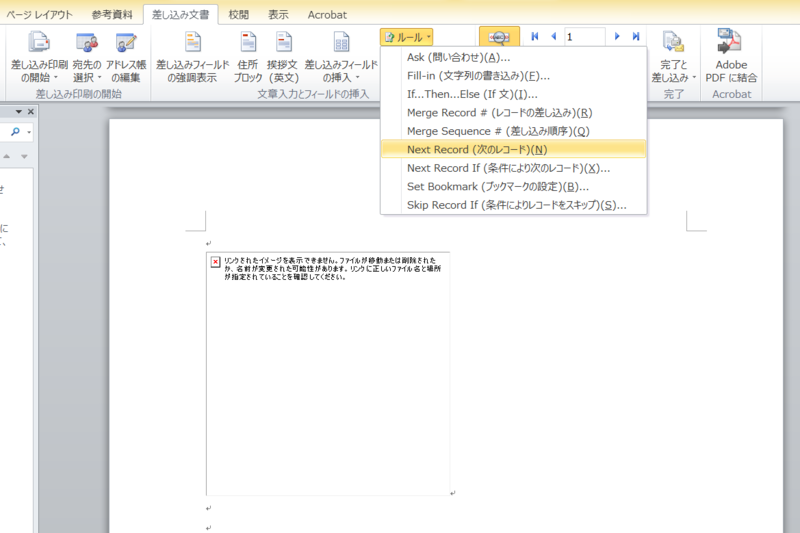The width and height of the screenshot is (800, 533).
Task: Jump to next item with the down triangle
Action: tap(24, 157)
